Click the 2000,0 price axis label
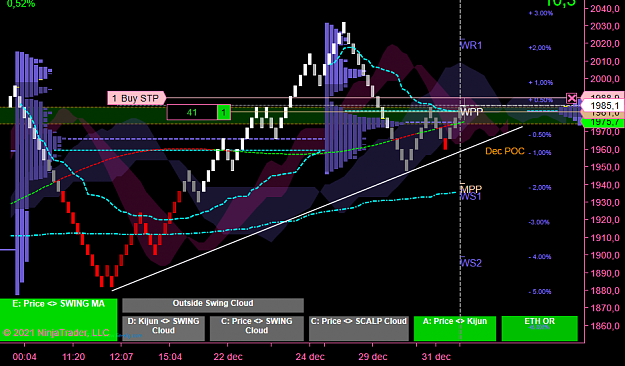The image size is (625, 366). click(605, 79)
